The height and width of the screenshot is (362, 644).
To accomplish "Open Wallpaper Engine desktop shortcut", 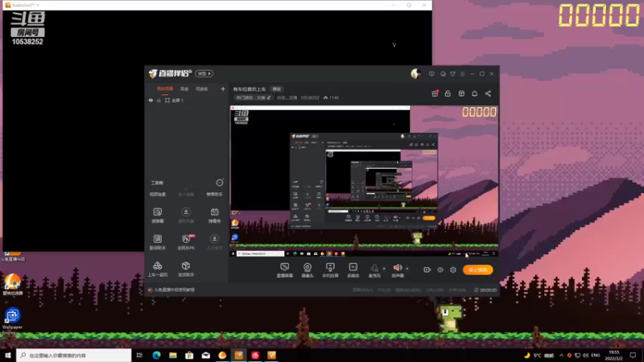I will pos(12,319).
